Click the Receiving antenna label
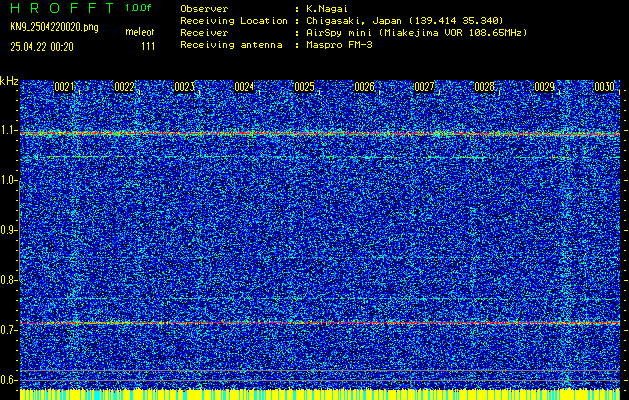Screen dimensions: 629x400 click(231, 45)
